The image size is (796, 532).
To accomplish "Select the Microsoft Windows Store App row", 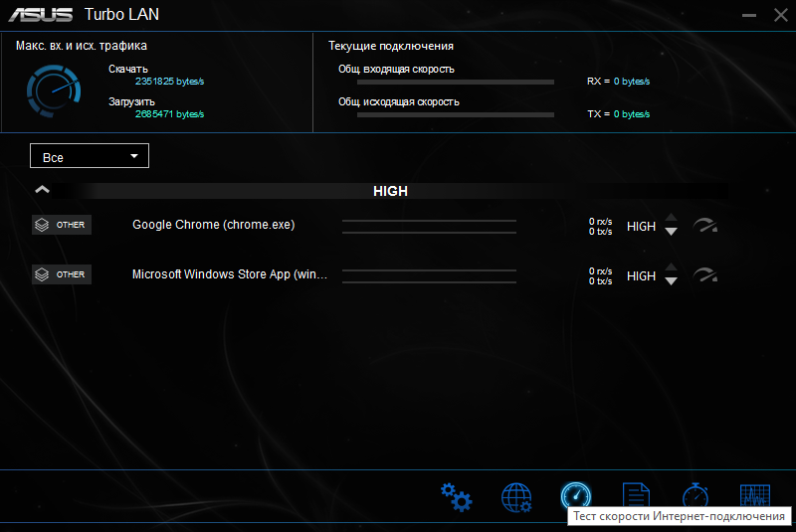I will point(376,274).
